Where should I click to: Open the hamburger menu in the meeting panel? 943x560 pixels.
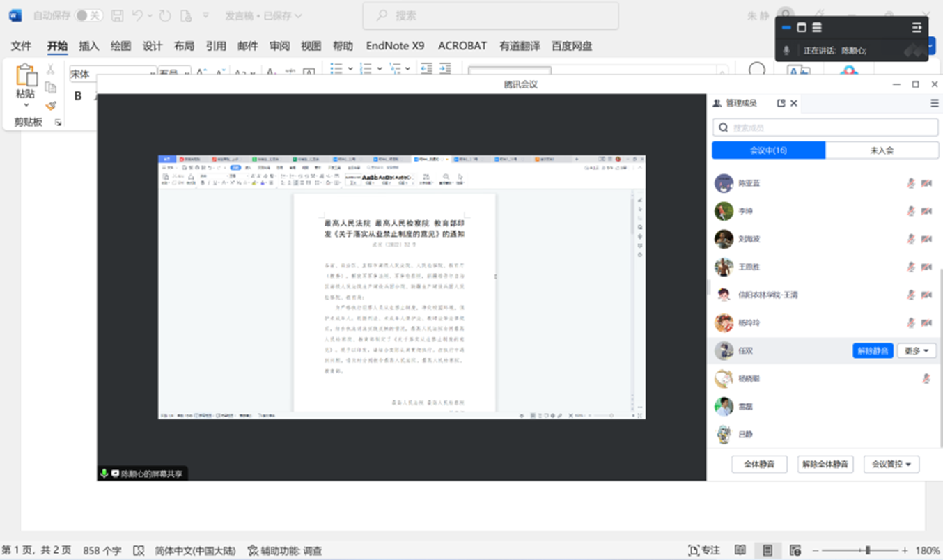point(934,103)
